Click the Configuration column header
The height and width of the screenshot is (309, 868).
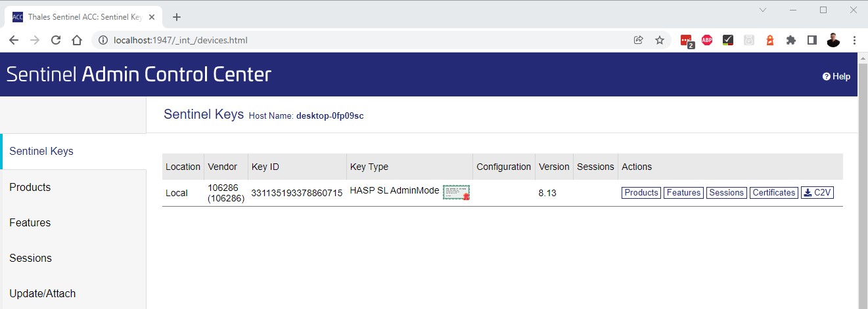click(x=504, y=167)
